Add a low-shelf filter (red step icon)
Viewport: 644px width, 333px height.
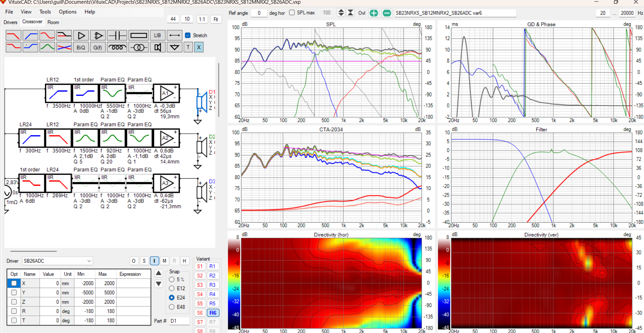(x=13, y=47)
